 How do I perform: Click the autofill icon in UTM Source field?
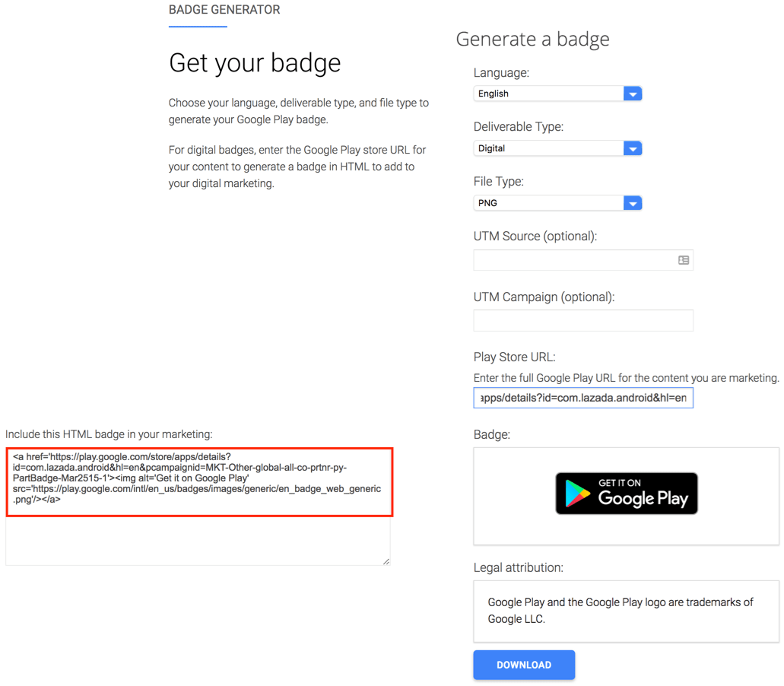pos(684,259)
